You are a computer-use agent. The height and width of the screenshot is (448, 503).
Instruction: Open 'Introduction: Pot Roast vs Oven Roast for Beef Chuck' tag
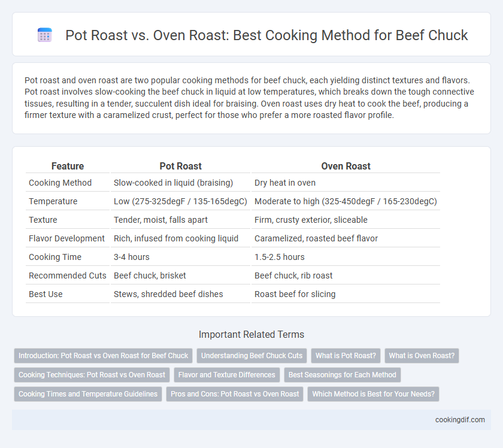103,356
